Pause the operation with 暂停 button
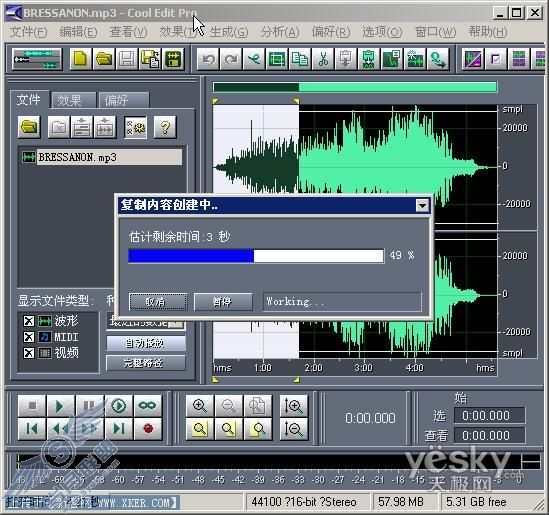This screenshot has width=549, height=515. [x=223, y=301]
